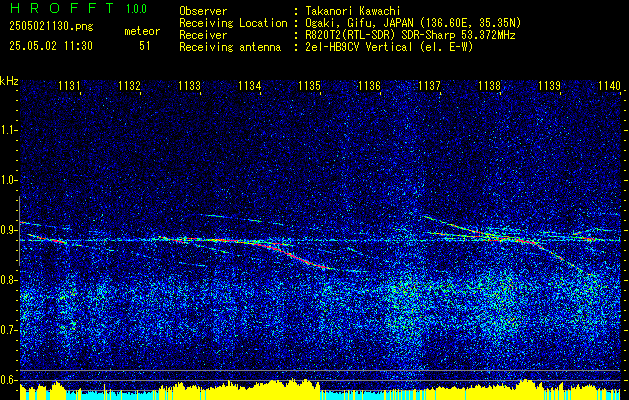Click the 1139 time marker
The width and height of the screenshot is (629, 400).
click(x=549, y=85)
